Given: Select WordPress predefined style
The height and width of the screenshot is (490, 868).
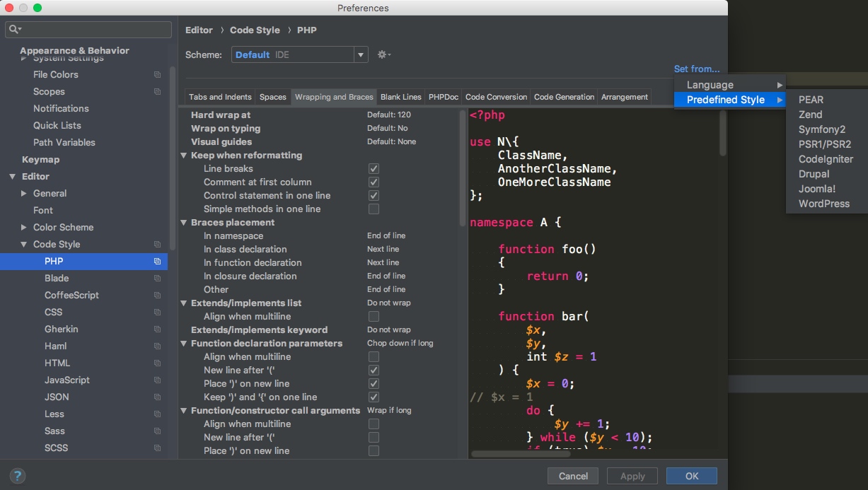Looking at the screenshot, I should coord(824,204).
